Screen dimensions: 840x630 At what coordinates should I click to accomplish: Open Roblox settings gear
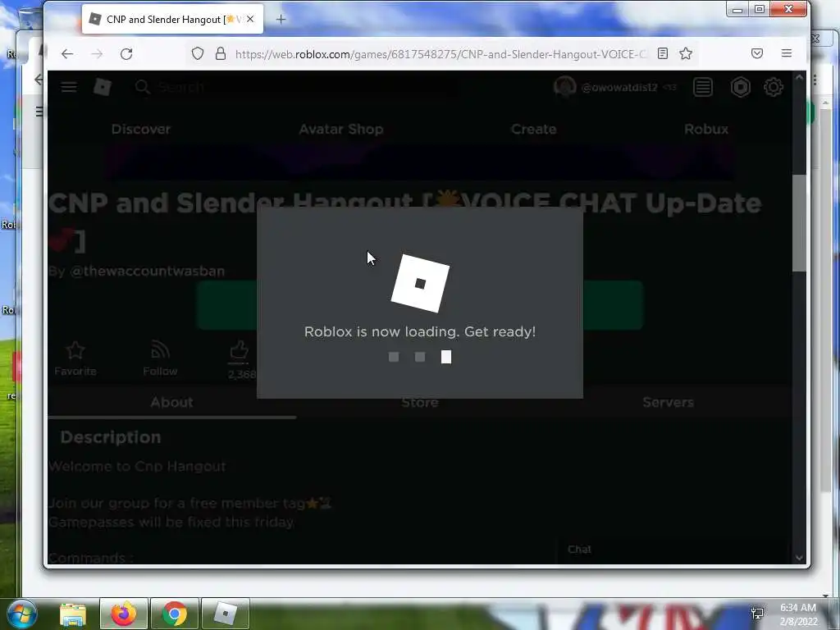click(773, 87)
